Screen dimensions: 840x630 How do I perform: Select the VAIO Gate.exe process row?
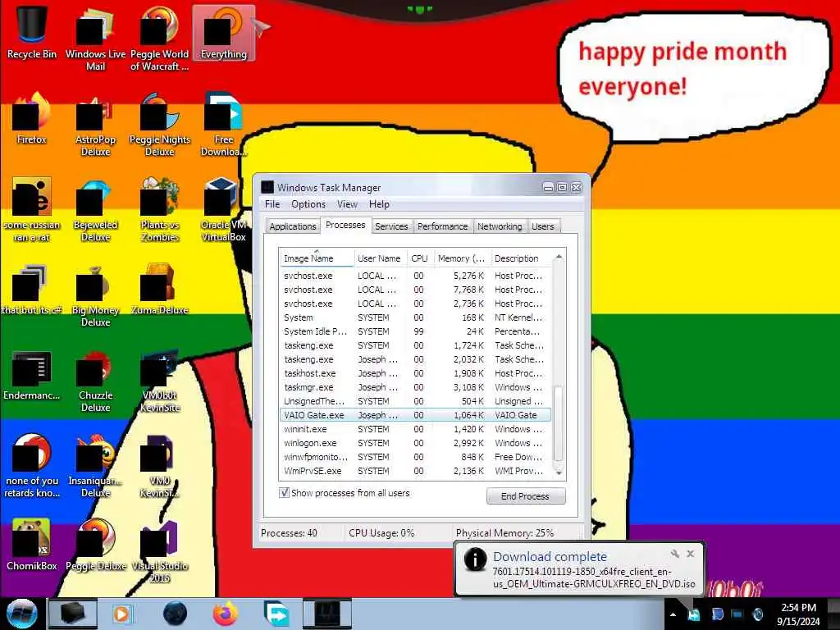pos(415,415)
